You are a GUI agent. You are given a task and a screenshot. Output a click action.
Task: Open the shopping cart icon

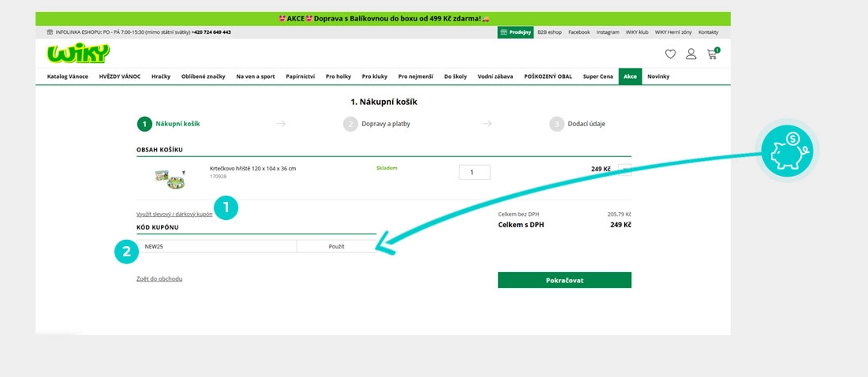click(x=713, y=54)
